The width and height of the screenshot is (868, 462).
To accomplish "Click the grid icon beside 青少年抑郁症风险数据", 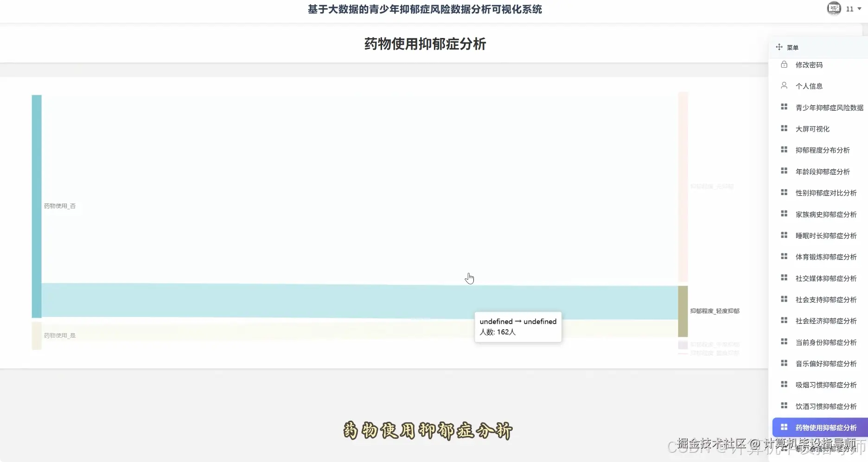I will pyautogui.click(x=785, y=106).
